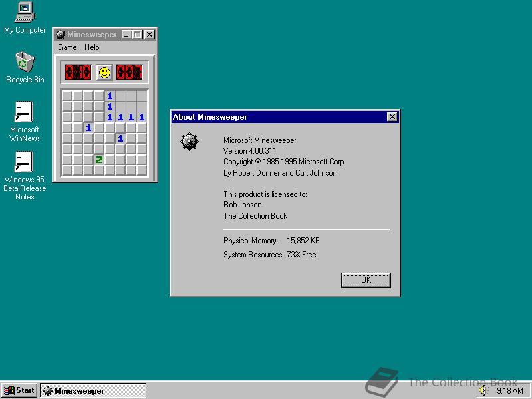The width and height of the screenshot is (532, 399).
Task: Close the About Minesweeper dialog
Action: point(392,117)
